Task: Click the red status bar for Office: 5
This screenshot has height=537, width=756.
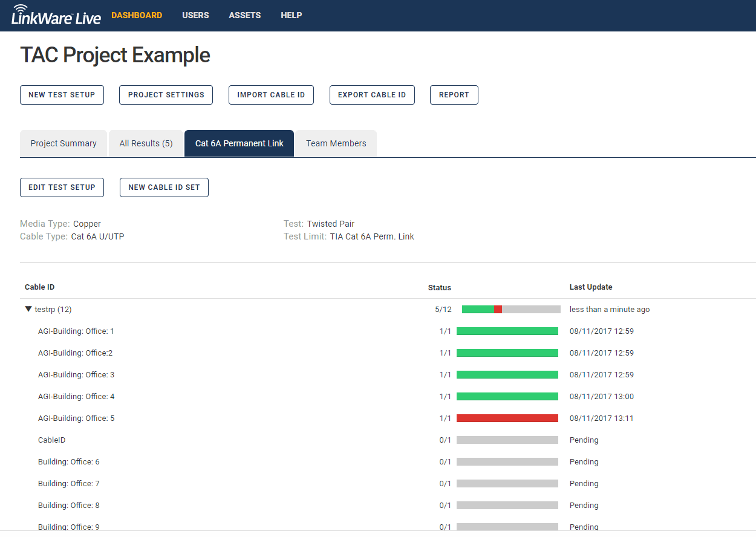Action: [507, 418]
